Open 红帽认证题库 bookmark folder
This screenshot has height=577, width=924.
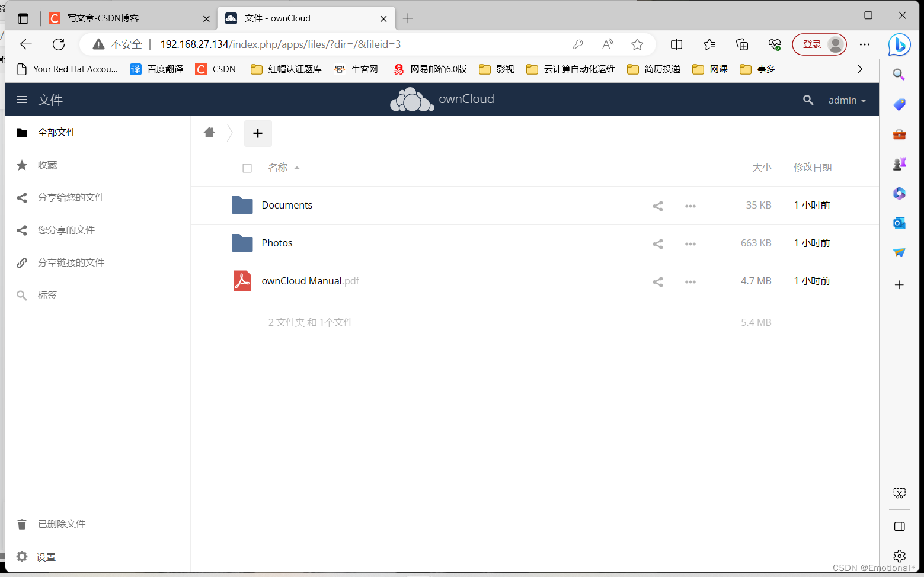coord(286,69)
